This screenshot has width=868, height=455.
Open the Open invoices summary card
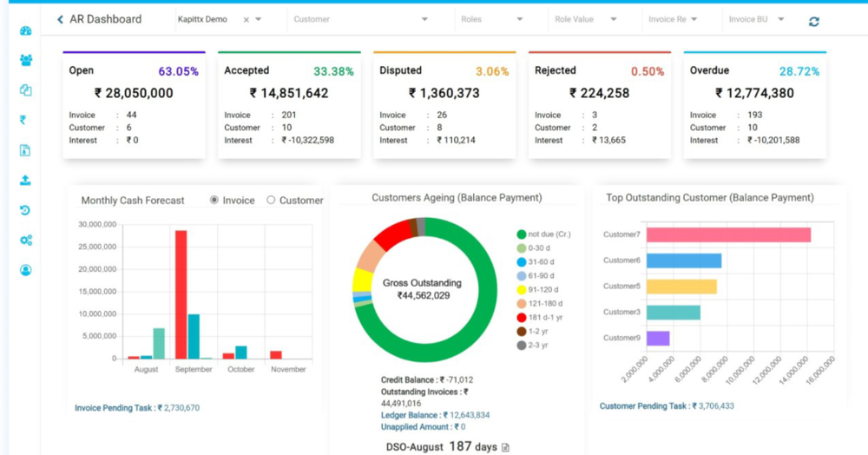134,105
